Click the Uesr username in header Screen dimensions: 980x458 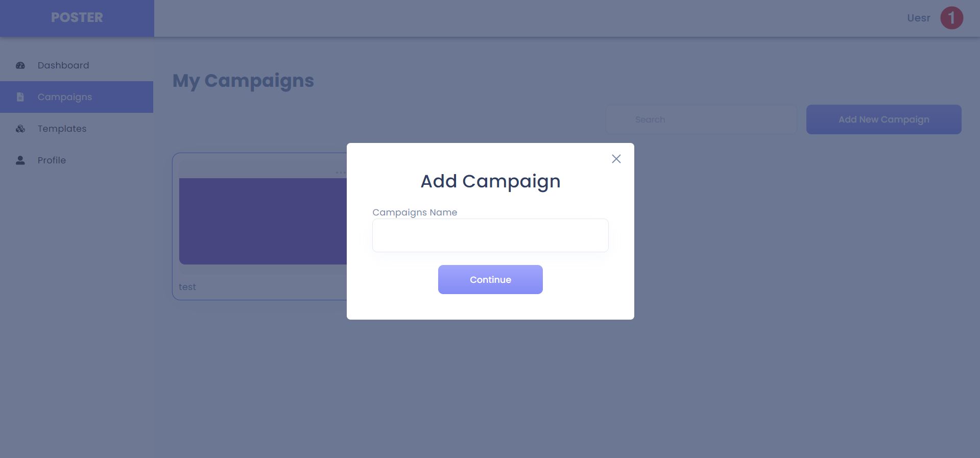point(918,18)
